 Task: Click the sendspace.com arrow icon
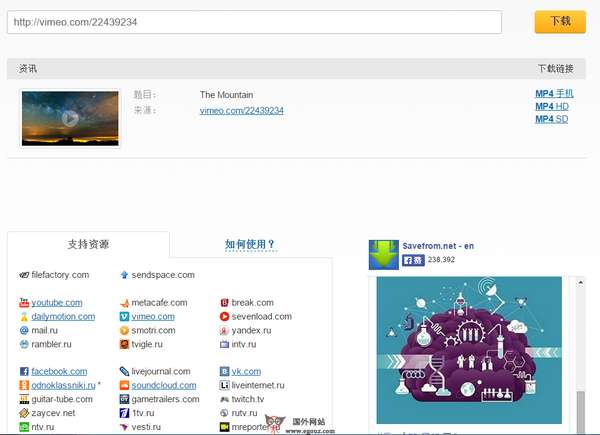coord(124,275)
